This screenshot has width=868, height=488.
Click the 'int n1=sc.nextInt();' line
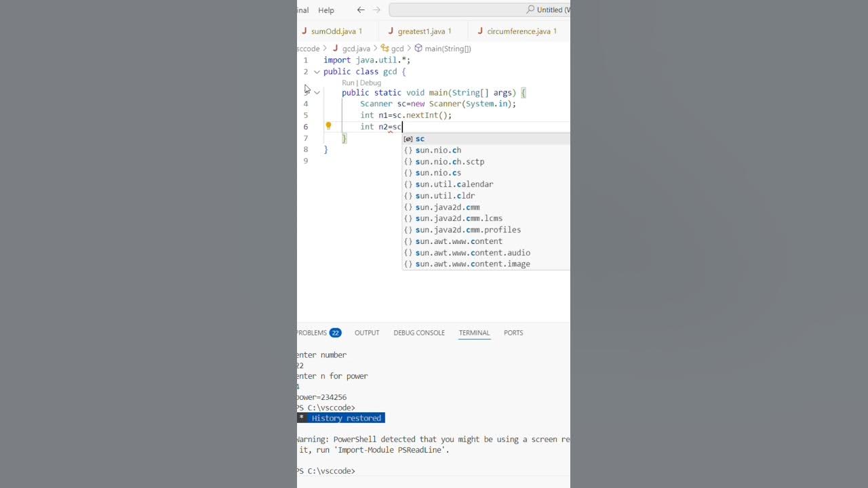point(406,115)
